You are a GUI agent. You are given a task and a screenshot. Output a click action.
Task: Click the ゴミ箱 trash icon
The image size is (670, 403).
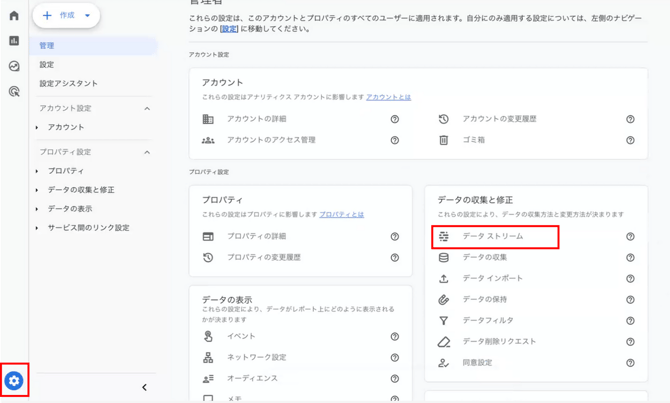(x=444, y=140)
